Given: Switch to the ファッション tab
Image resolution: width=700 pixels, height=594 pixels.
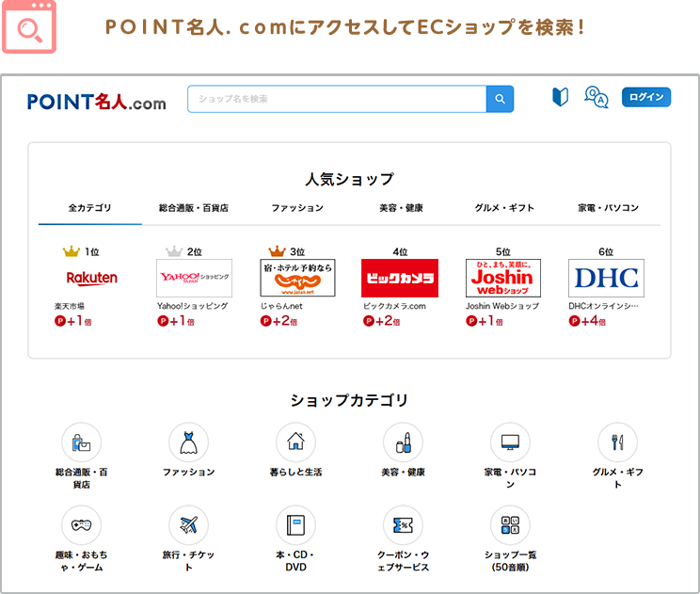Looking at the screenshot, I should pos(297,208).
